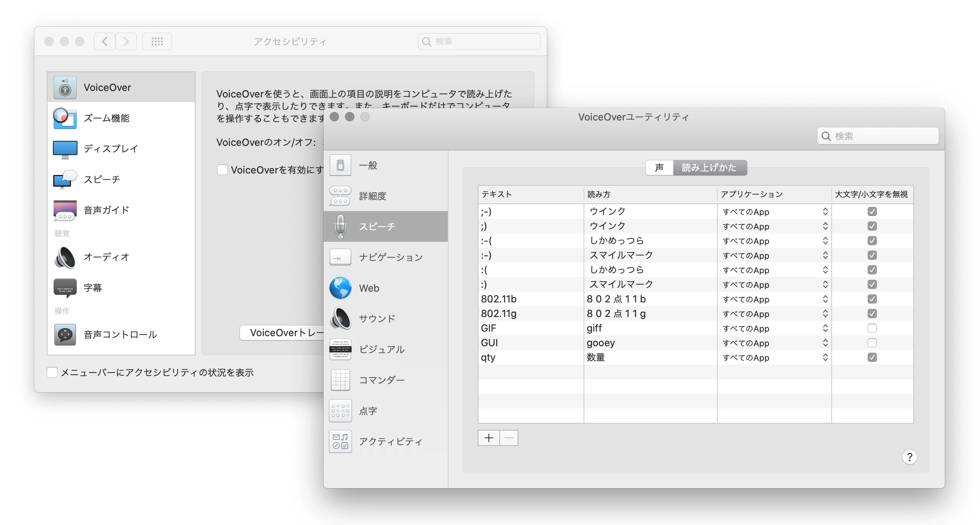Toggle accessibility status in menu bar checkbox
This screenshot has width=980, height=525.
tap(52, 372)
